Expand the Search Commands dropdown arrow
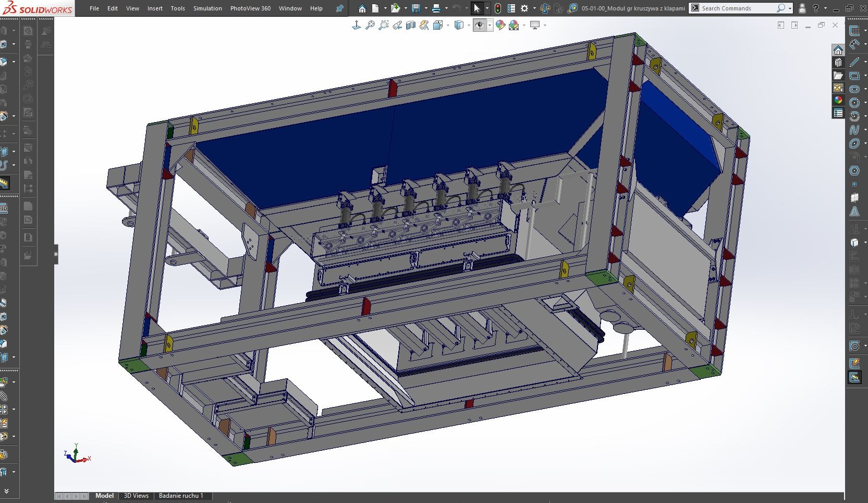 (x=790, y=8)
